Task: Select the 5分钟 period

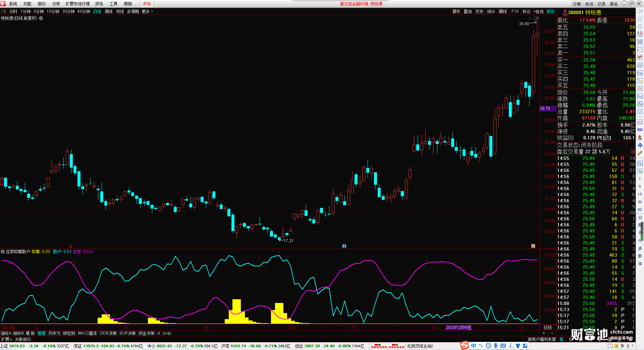Action: [39, 11]
